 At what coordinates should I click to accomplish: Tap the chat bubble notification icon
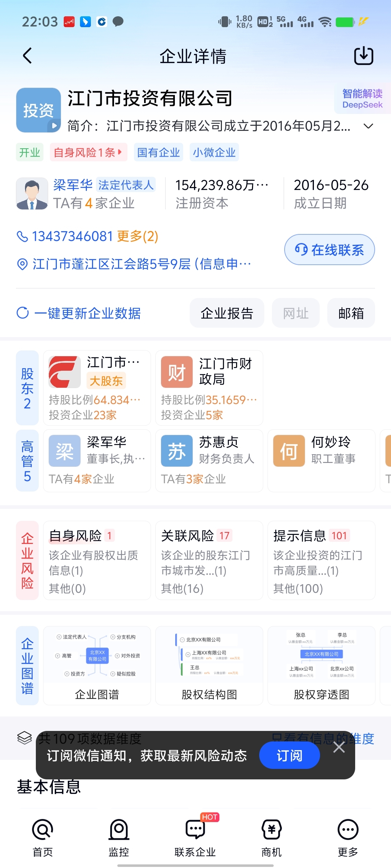(118, 22)
